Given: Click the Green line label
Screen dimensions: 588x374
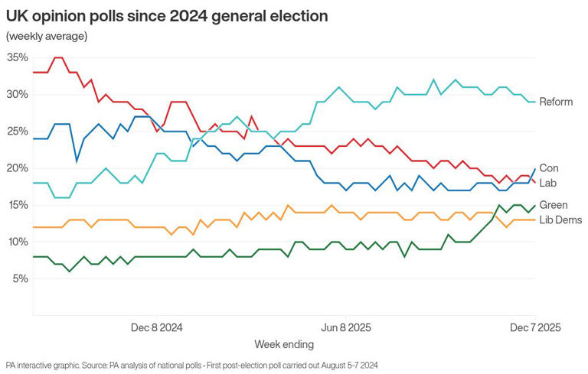Looking at the screenshot, I should (553, 205).
